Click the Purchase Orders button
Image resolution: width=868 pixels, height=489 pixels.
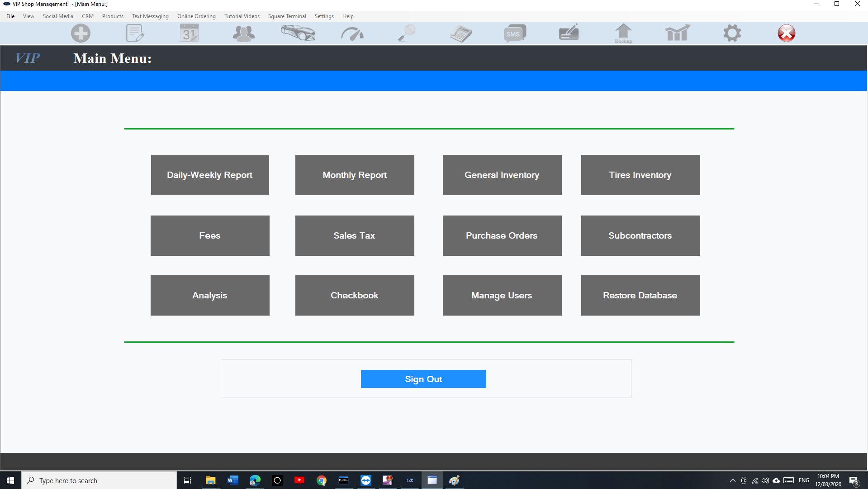click(x=502, y=235)
